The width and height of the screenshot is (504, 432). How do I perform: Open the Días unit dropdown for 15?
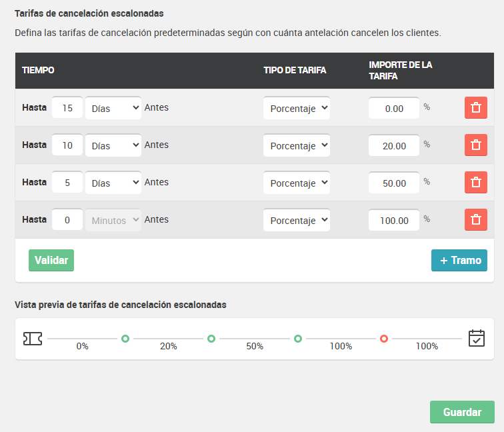(x=113, y=108)
